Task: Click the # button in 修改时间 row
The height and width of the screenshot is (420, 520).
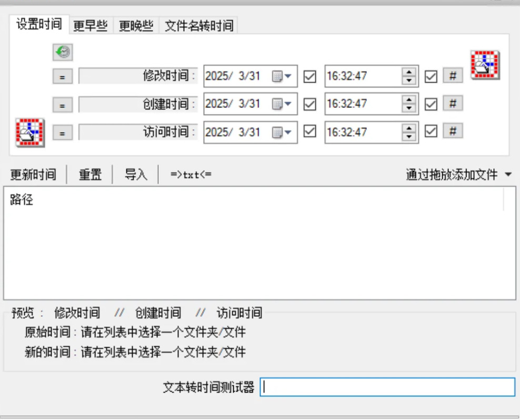Action: click(x=453, y=76)
